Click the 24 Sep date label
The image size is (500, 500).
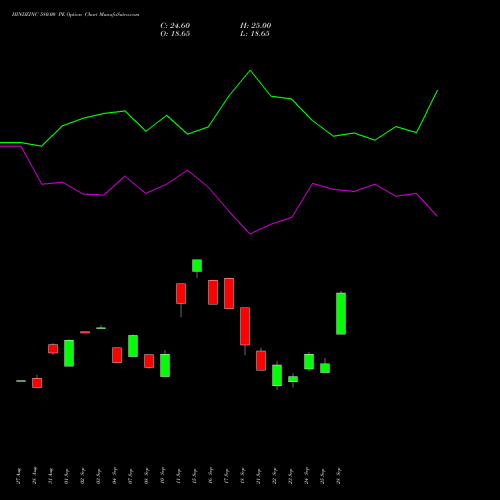pos(307,476)
